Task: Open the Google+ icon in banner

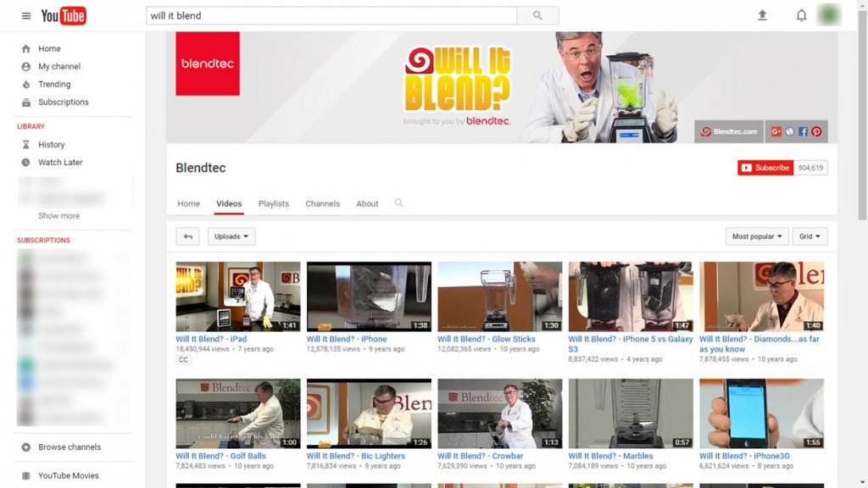Action: point(776,131)
